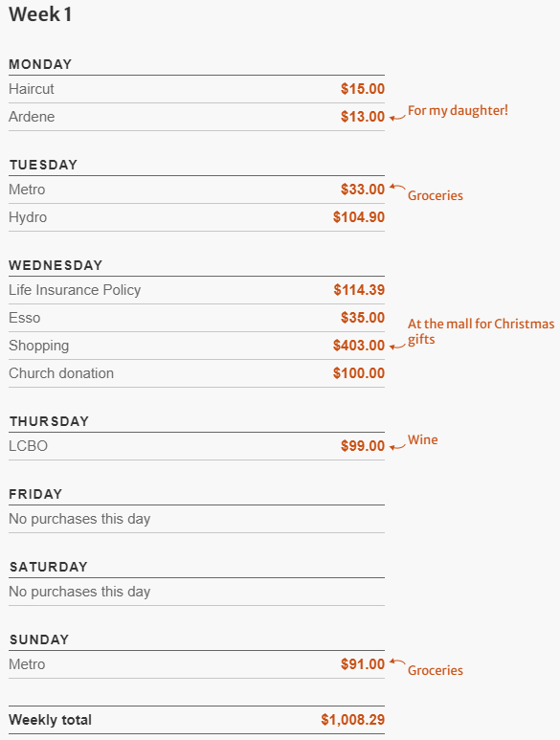The height and width of the screenshot is (740, 560).
Task: Click Friday's 'No purchases this day' row
Action: coord(197,519)
